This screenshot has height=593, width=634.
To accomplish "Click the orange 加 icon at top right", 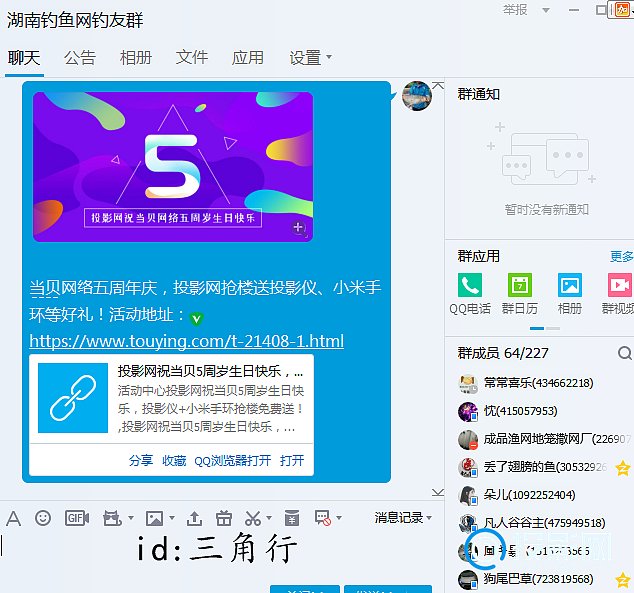I will point(622,10).
